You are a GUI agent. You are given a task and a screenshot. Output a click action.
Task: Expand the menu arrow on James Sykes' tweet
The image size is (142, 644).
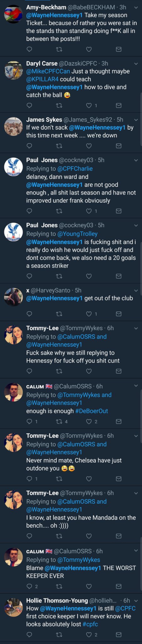136,120
